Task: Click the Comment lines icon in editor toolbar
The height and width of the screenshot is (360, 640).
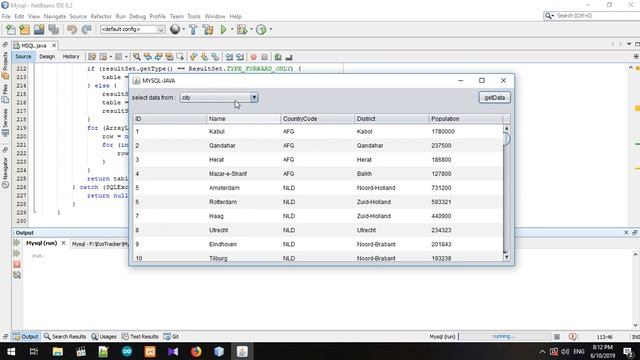Action: pyautogui.click(x=278, y=57)
